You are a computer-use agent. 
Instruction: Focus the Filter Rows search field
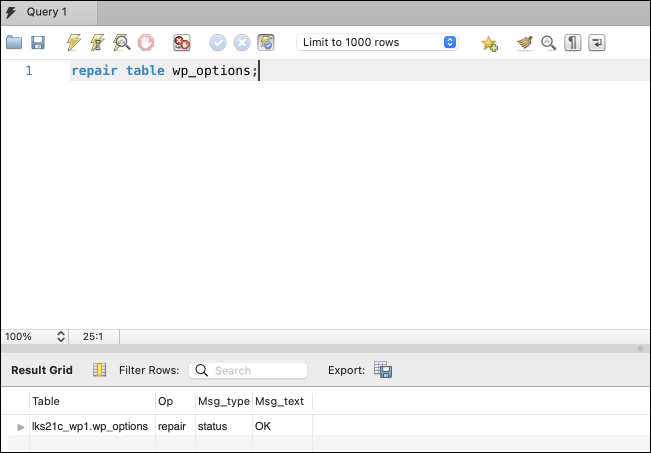click(248, 370)
